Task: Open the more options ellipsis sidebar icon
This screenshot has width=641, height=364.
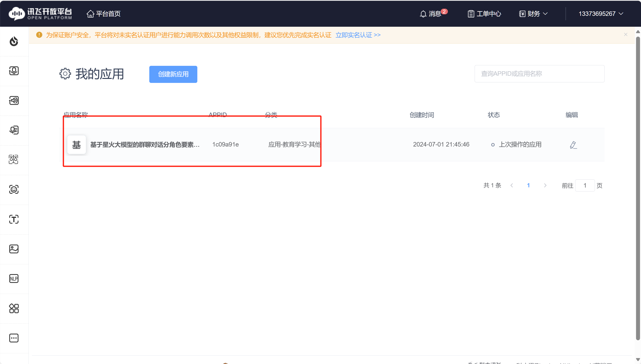Action: point(14,338)
